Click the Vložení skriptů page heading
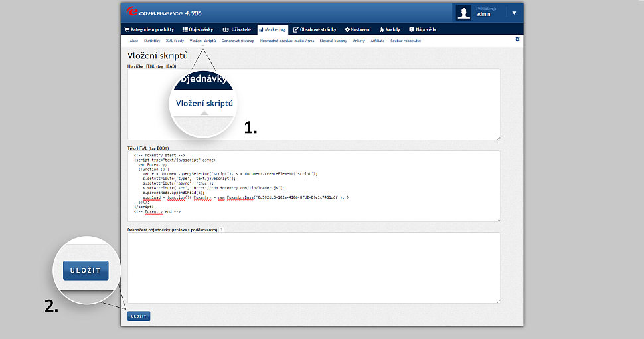Image resolution: width=644 pixels, height=339 pixels. pyautogui.click(x=157, y=56)
